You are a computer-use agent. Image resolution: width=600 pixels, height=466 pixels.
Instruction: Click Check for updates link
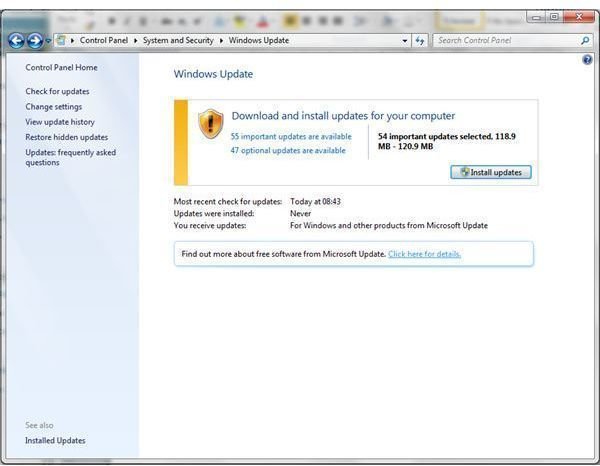tap(57, 91)
